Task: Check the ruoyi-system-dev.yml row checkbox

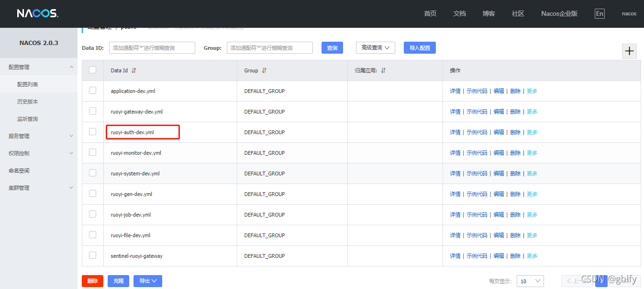Action: 93,173
